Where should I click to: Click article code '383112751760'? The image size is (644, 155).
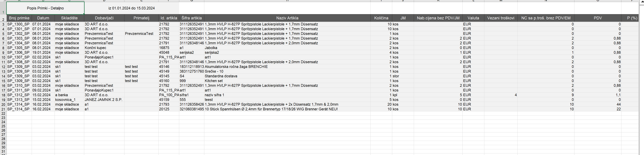(192, 71)
